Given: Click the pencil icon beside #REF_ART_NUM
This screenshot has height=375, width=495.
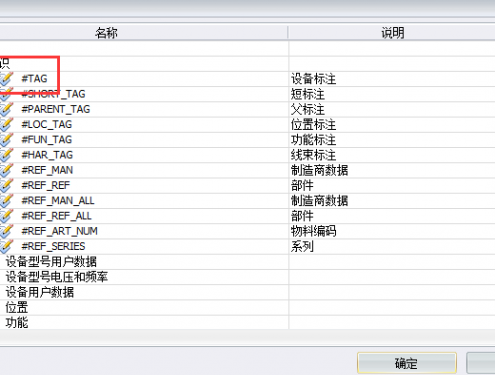Looking at the screenshot, I should coord(6,231).
